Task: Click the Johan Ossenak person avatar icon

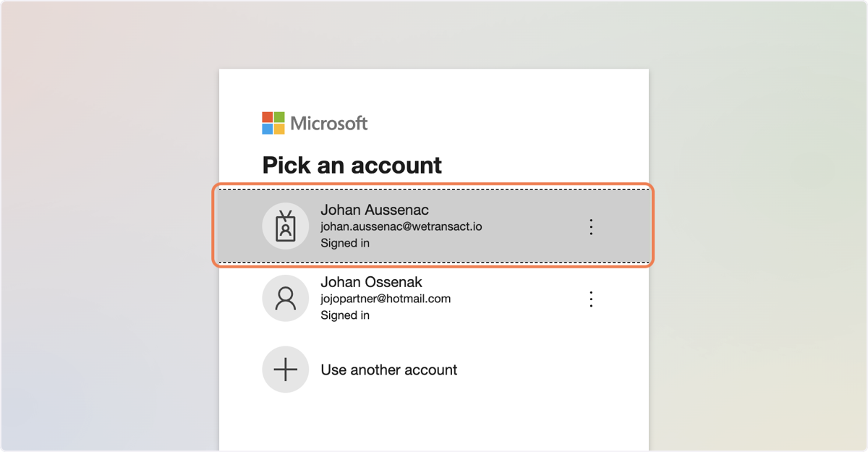Action: (x=286, y=298)
